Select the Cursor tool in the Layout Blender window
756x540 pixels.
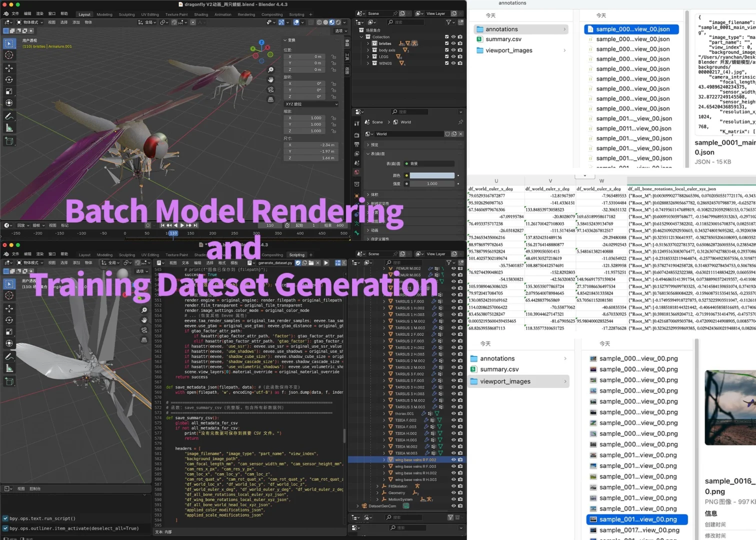(x=9, y=55)
